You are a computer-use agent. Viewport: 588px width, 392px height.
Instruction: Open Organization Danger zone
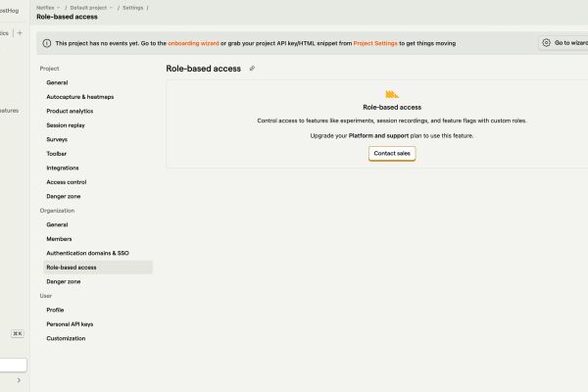coord(98,281)
